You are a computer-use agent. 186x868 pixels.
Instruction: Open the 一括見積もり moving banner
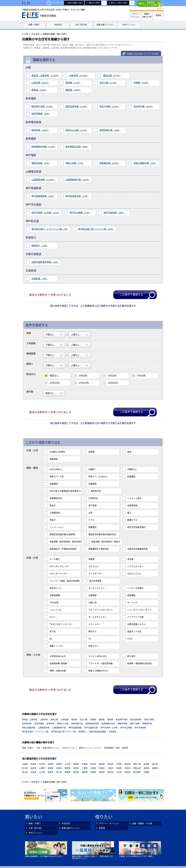click(93, 848)
